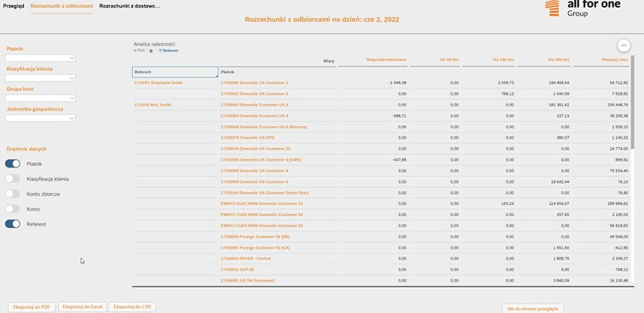Open the Płatnik filter dropdown
Viewport: 644px width, 313px height.
(40, 58)
